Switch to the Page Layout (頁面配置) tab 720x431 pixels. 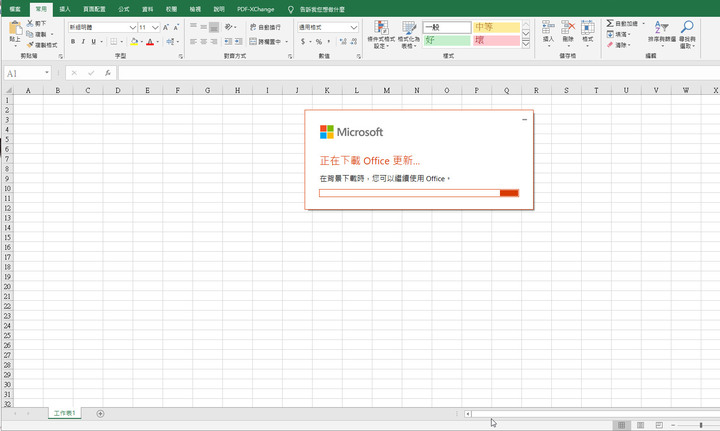94,9
